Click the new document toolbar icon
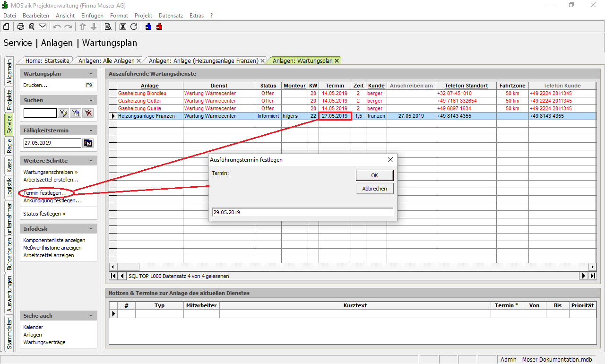The width and height of the screenshot is (605, 364). coord(6,26)
